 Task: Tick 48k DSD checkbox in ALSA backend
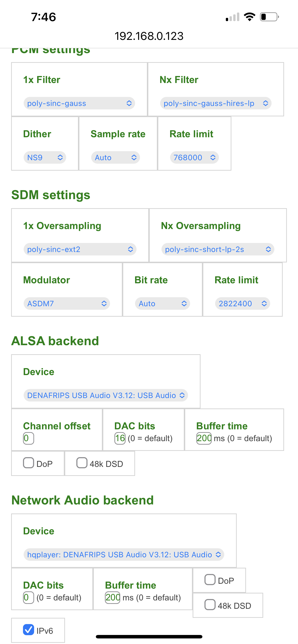click(82, 463)
